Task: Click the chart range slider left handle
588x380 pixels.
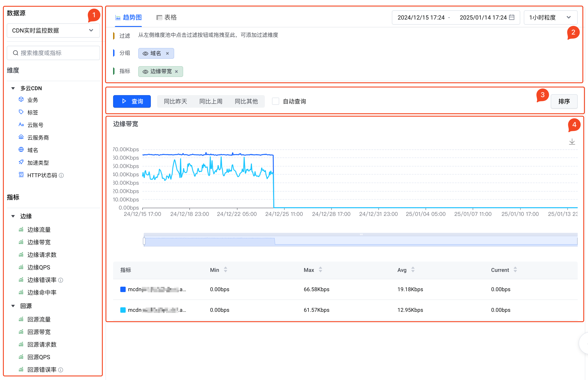Action: point(144,241)
